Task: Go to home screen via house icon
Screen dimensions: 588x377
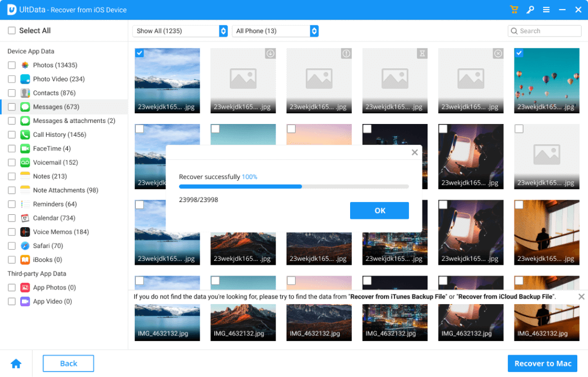Action: point(16,364)
